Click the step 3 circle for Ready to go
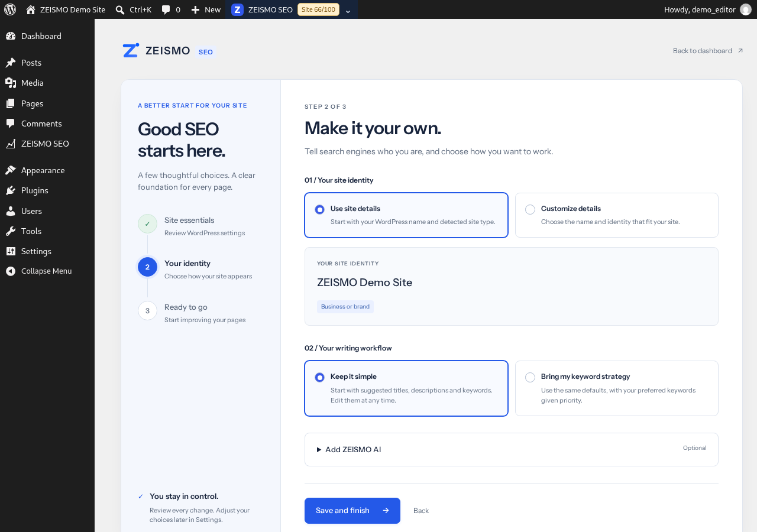This screenshot has width=757, height=532. point(147,310)
